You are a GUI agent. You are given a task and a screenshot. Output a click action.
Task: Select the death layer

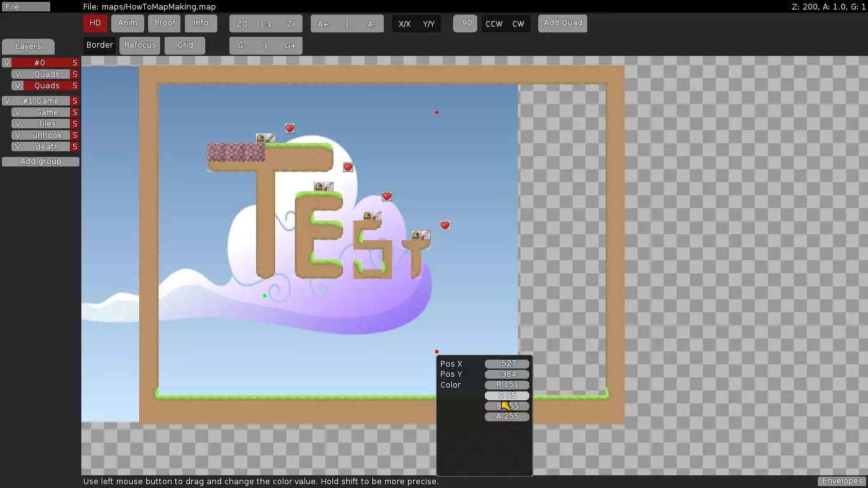click(x=47, y=147)
